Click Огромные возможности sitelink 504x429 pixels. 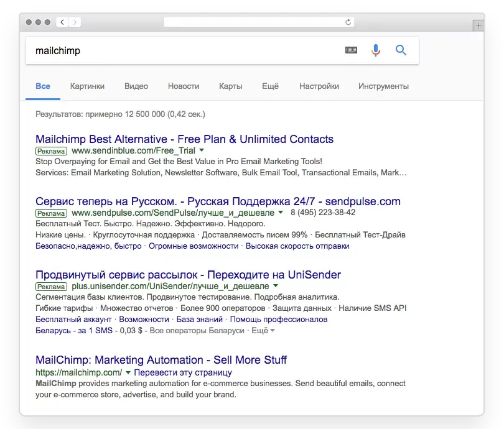point(194,246)
